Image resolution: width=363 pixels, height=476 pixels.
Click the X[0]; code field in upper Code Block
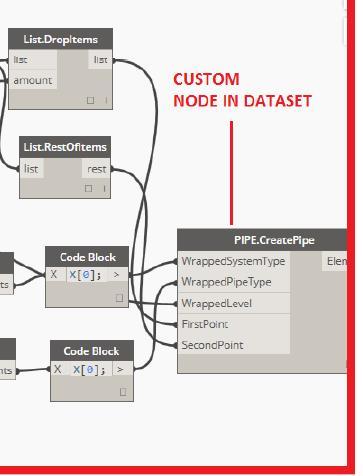87,275
